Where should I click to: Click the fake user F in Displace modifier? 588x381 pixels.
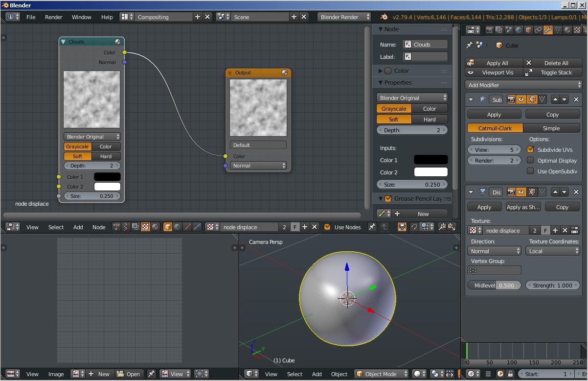[545, 230]
